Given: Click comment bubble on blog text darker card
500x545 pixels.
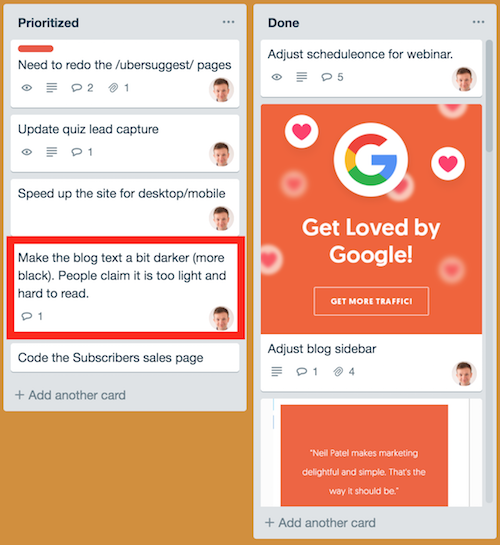Looking at the screenshot, I should point(27,316).
